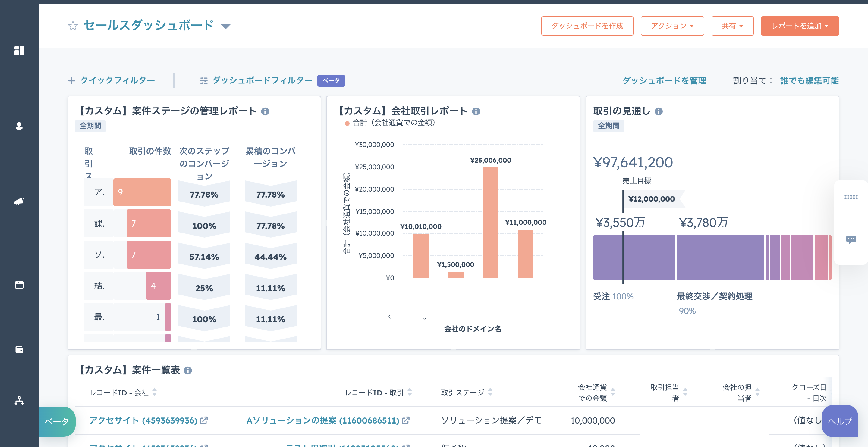The height and width of the screenshot is (447, 868).
Task: Click the 合計 legend orange dot
Action: coord(347,123)
